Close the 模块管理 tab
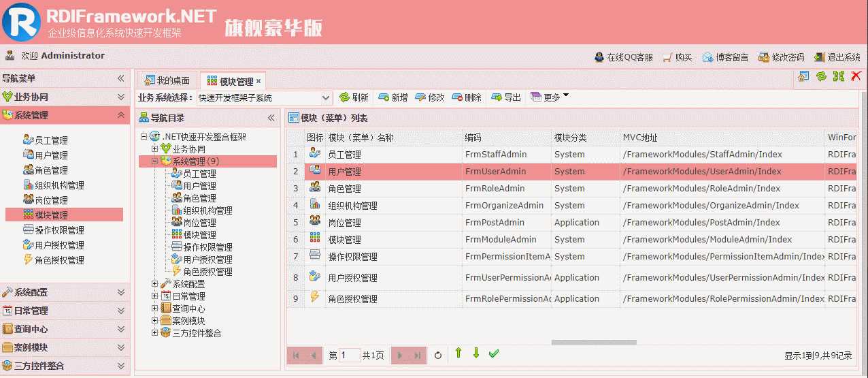The image size is (868, 378). pyautogui.click(x=258, y=81)
